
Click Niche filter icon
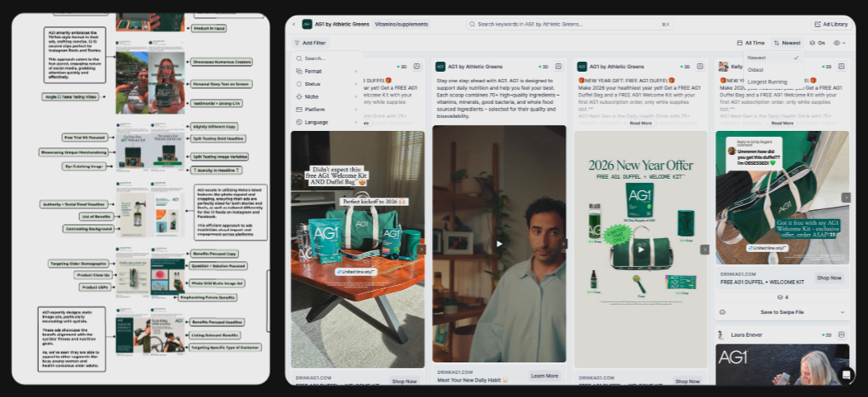click(299, 96)
